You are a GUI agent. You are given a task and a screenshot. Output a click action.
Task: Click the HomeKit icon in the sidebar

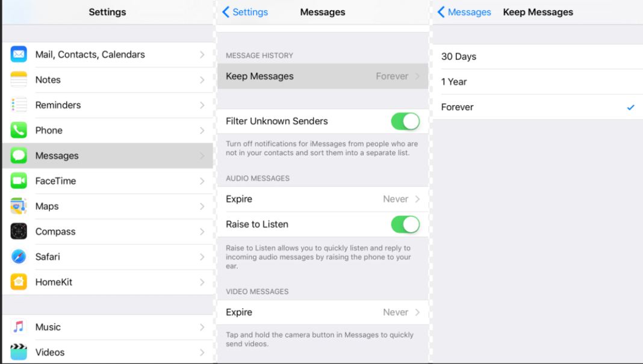18,282
